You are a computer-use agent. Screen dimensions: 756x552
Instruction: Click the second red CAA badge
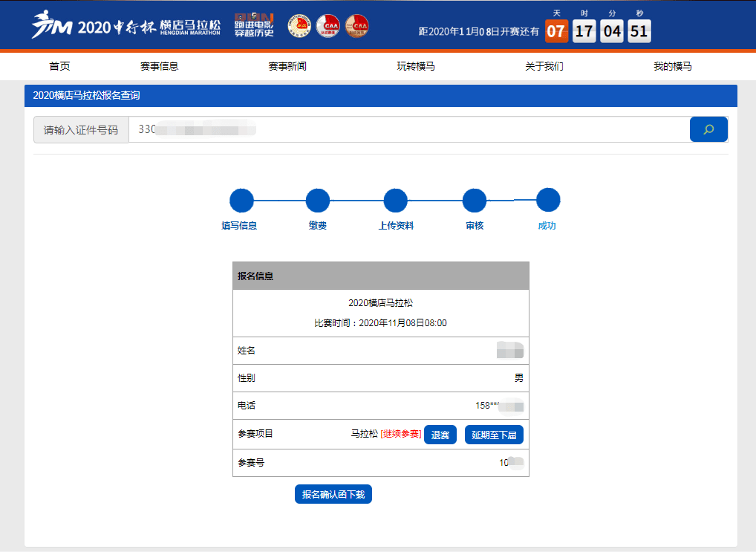tap(328, 25)
